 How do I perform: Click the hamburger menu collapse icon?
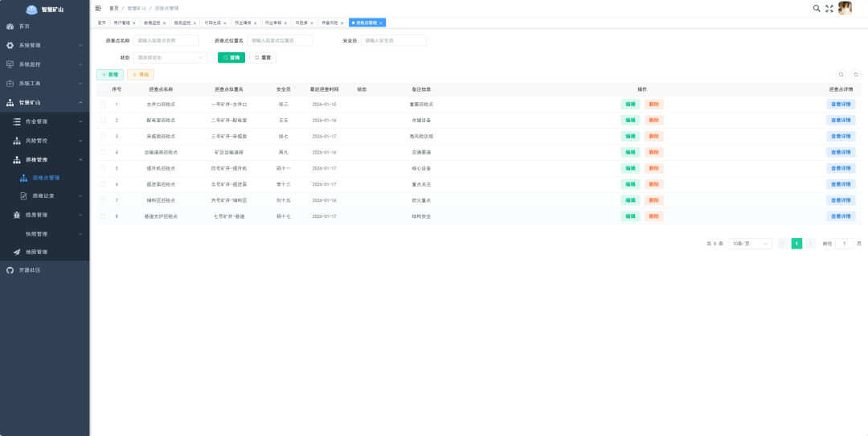coord(98,8)
